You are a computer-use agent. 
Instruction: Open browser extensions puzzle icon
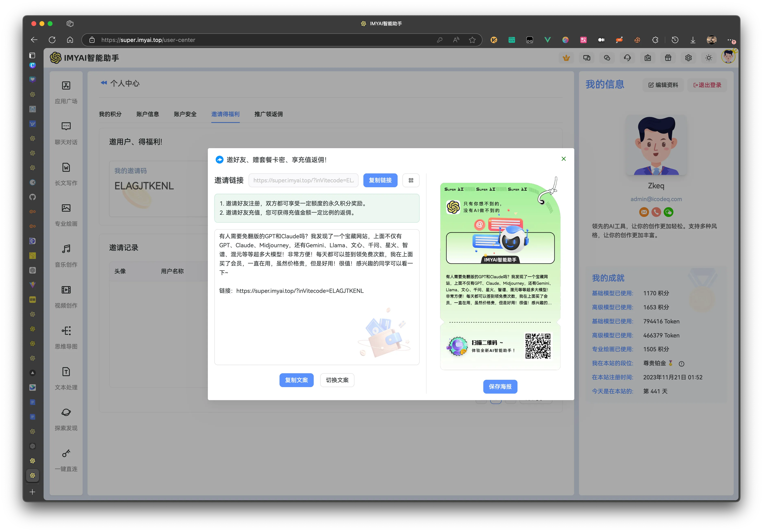coord(655,40)
